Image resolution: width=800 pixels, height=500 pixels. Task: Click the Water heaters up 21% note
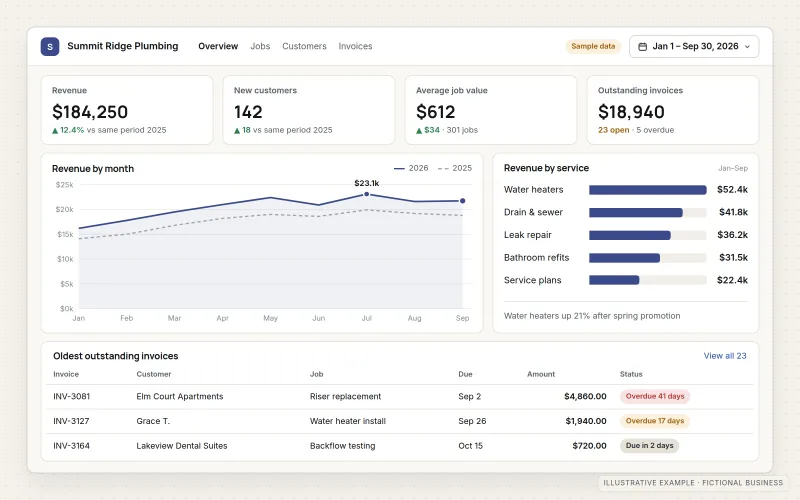(x=592, y=316)
